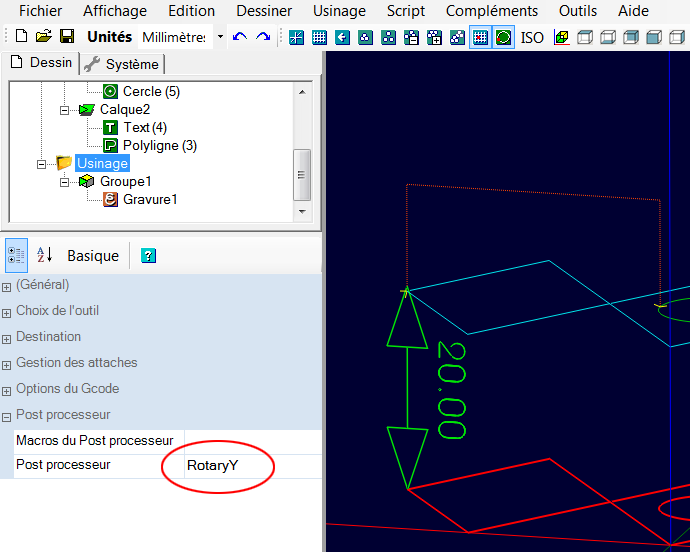Screen dimensions: 690x552
Task: Select Polyligne (3) in the tree
Action: tap(160, 145)
